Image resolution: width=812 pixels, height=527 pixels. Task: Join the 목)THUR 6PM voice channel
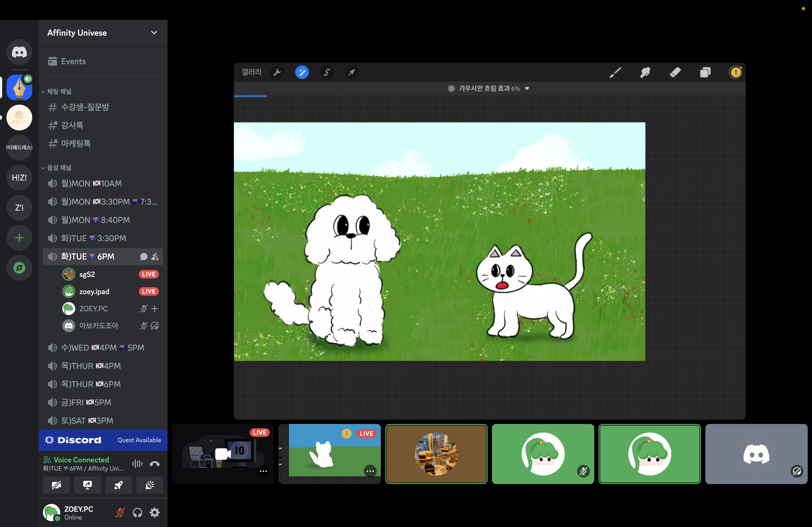tap(103, 384)
